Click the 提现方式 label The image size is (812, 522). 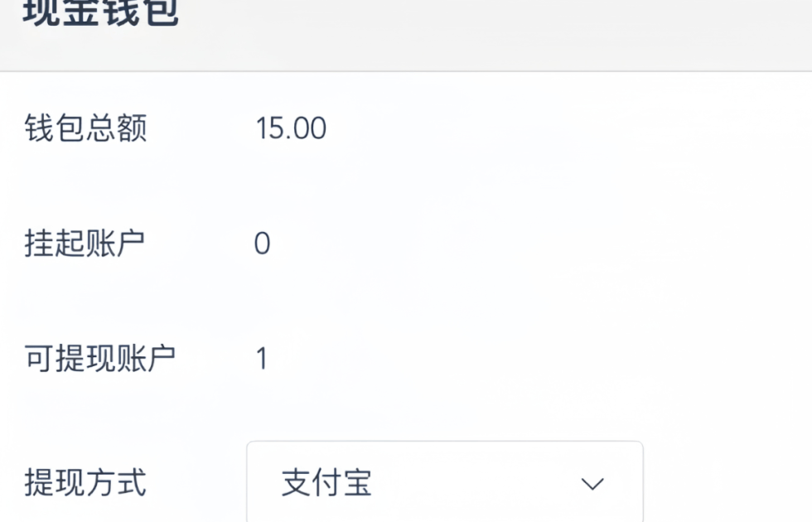coord(85,483)
